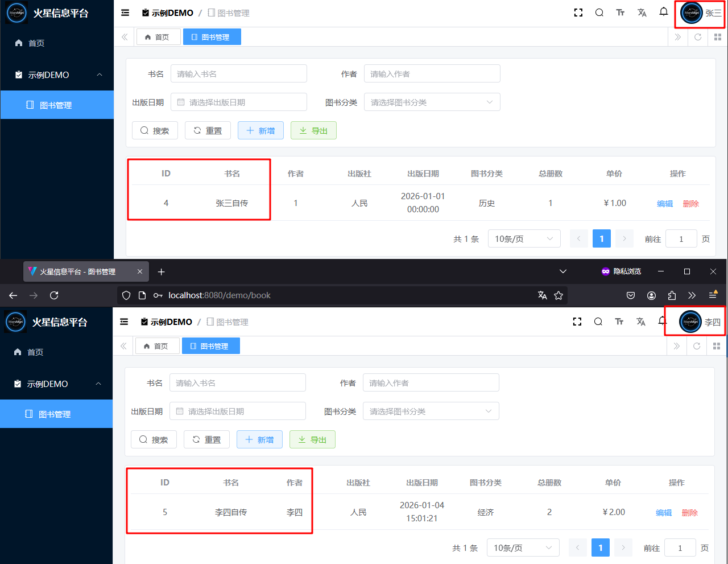
Task: Click the font size icon in 李四's header
Action: click(619, 322)
